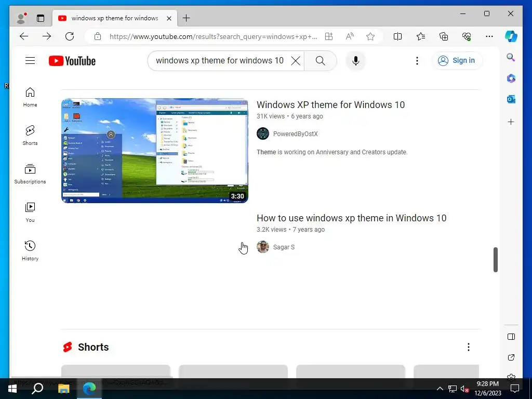Click Sign in button
The height and width of the screenshot is (399, 532).
[457, 61]
